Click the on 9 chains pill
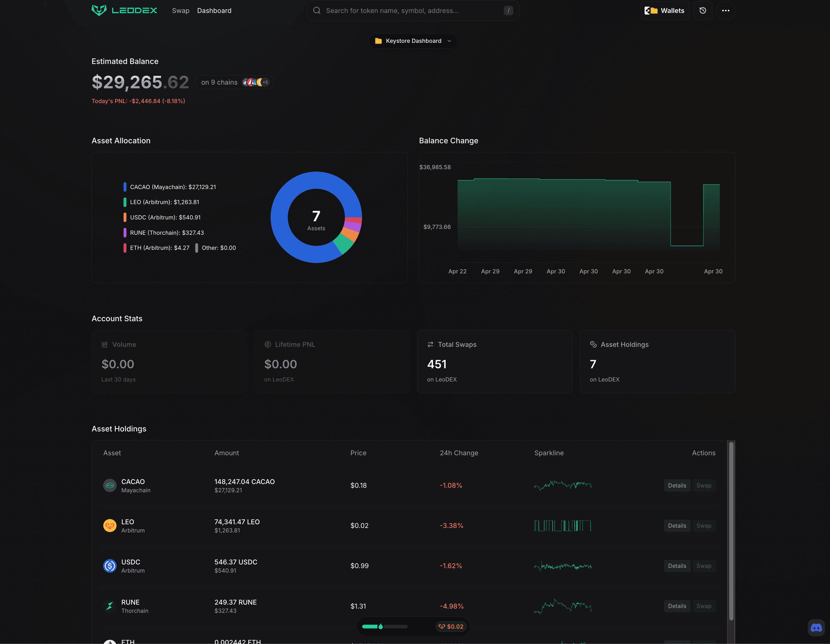Image resolution: width=830 pixels, height=644 pixels. (x=235, y=82)
